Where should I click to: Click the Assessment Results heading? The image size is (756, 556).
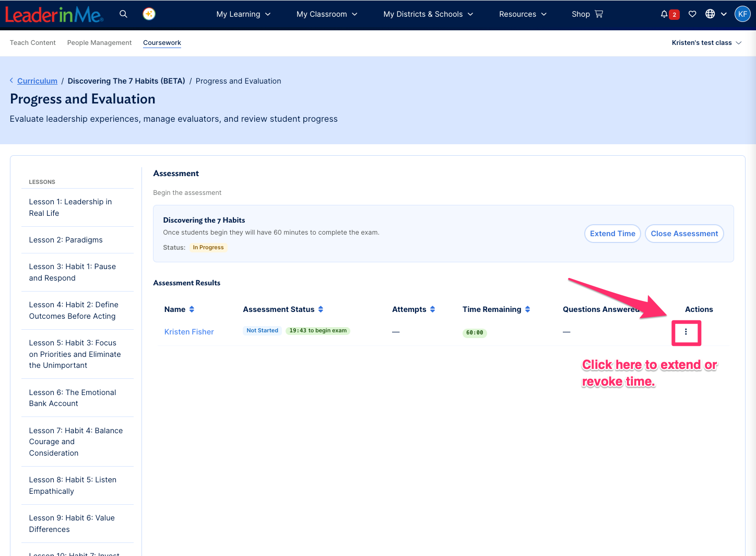(186, 283)
